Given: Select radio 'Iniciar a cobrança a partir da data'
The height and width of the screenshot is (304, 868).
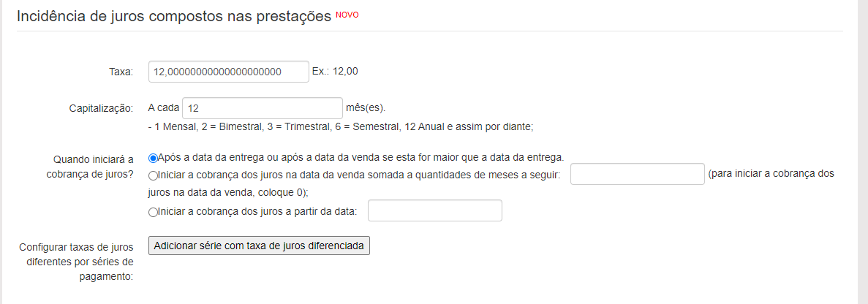Looking at the screenshot, I should click(153, 213).
